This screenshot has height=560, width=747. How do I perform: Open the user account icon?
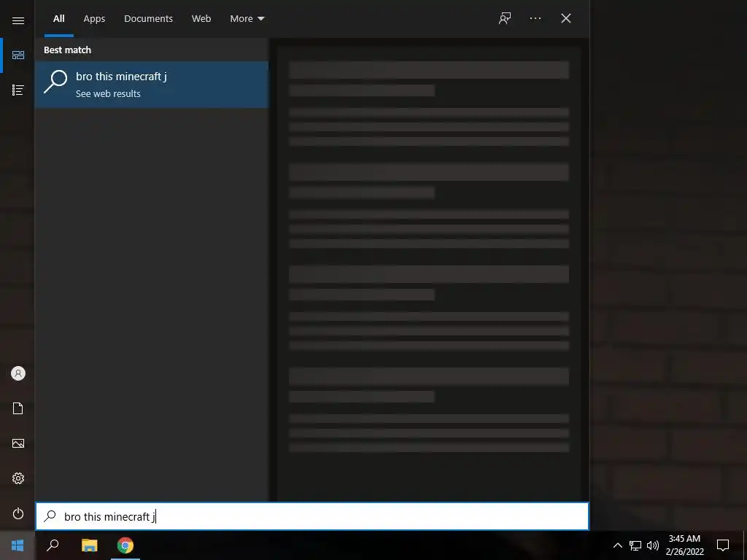[18, 373]
